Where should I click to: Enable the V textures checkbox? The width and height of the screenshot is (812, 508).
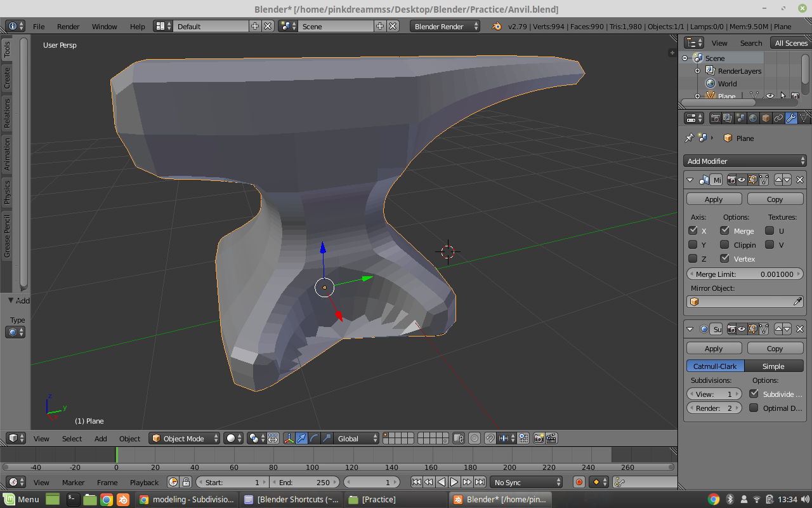pos(769,244)
